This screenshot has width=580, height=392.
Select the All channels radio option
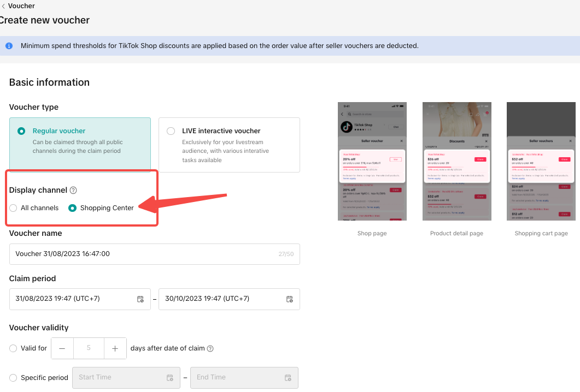pyautogui.click(x=13, y=208)
